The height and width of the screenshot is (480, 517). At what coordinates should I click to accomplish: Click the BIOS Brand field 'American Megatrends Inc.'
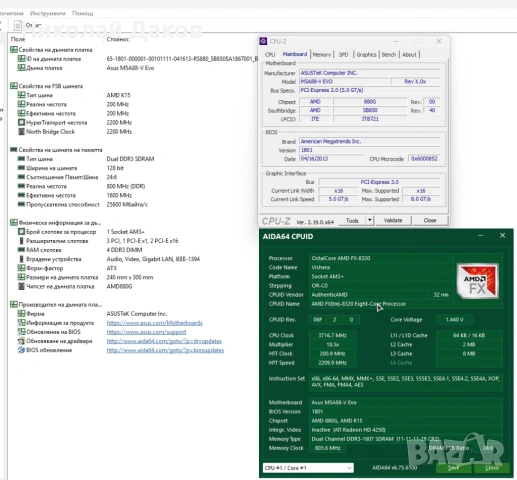[x=369, y=141]
